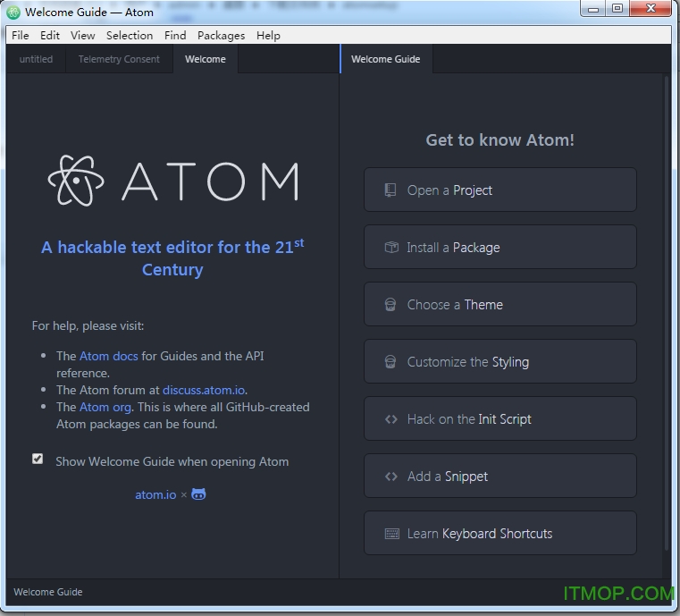
Task: Switch to the Telemetry Consent tab
Action: [119, 59]
